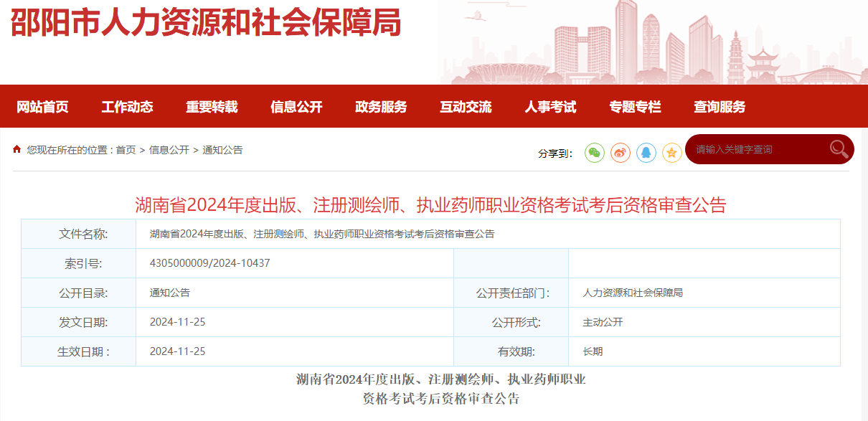Click the 通知公告 breadcrumb link

click(x=222, y=150)
